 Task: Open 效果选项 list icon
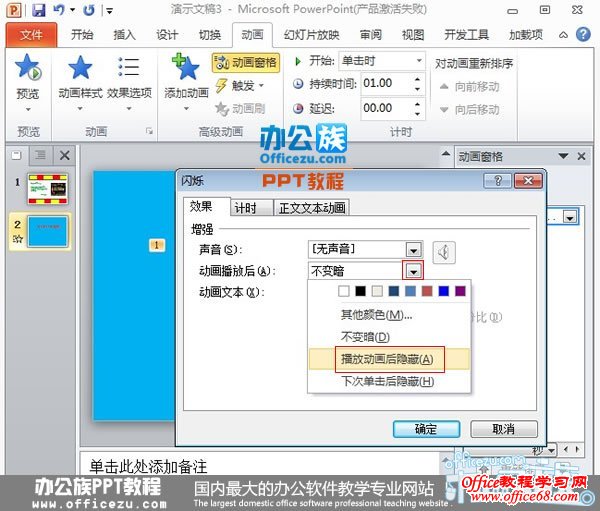[129, 67]
